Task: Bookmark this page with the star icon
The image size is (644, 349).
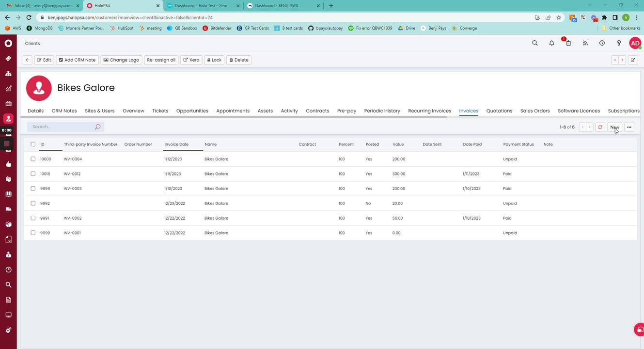Action: click(559, 17)
